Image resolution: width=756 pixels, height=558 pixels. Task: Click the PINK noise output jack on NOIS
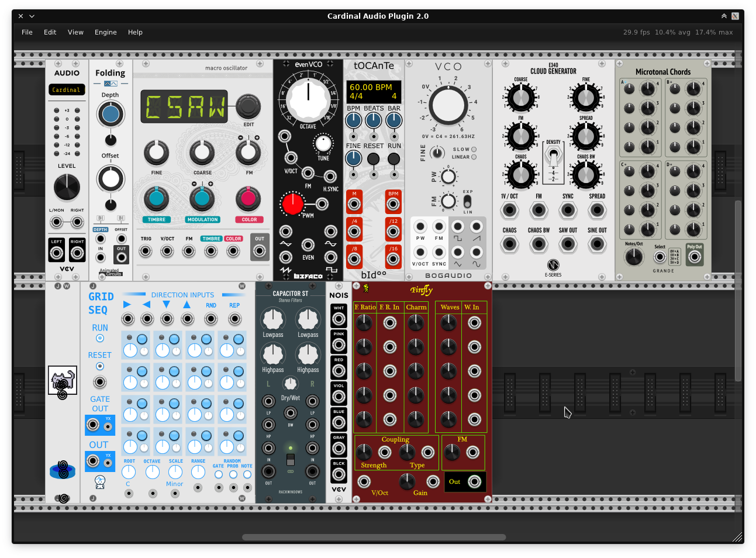pos(339,345)
